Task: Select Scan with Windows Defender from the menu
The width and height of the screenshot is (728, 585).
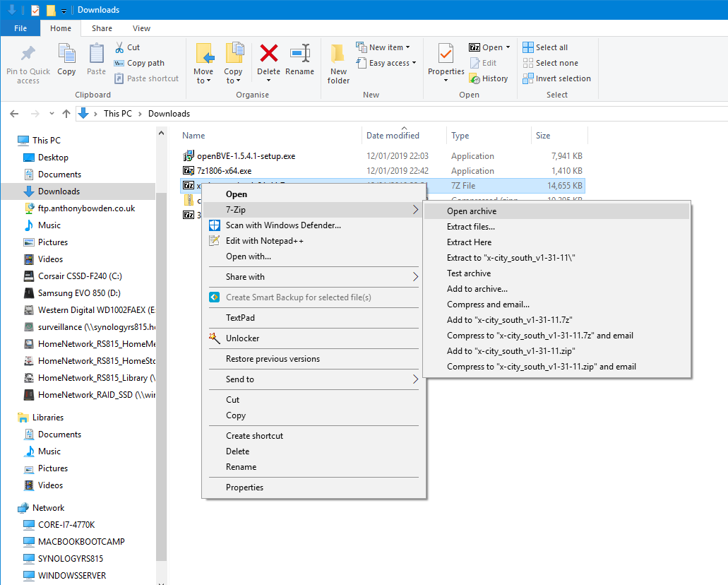Action: tap(284, 225)
